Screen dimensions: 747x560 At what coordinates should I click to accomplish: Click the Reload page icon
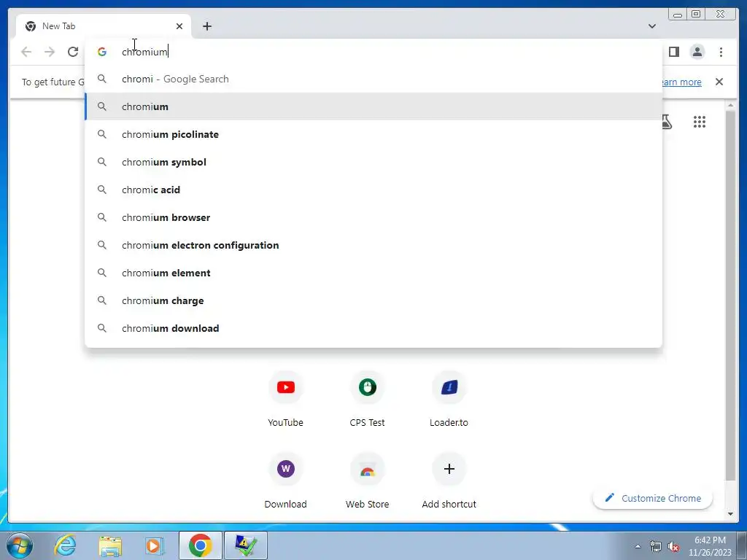pos(73,52)
